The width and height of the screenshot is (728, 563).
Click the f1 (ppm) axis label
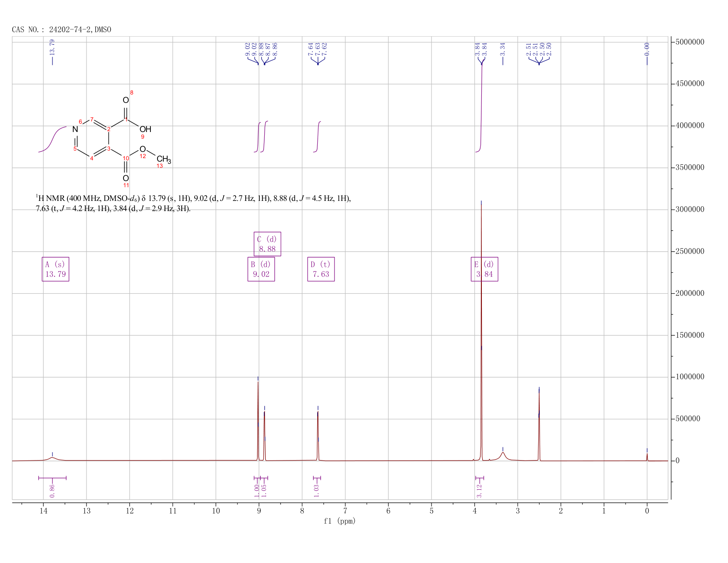tap(340, 521)
